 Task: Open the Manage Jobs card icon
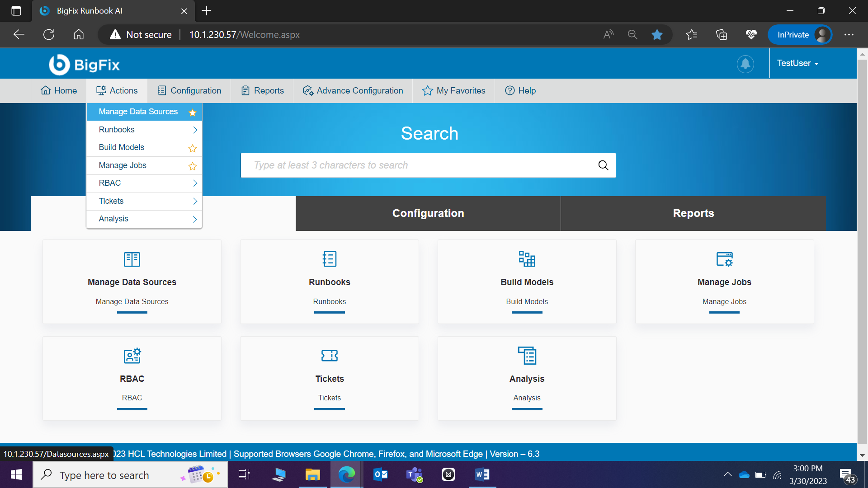[724, 259]
